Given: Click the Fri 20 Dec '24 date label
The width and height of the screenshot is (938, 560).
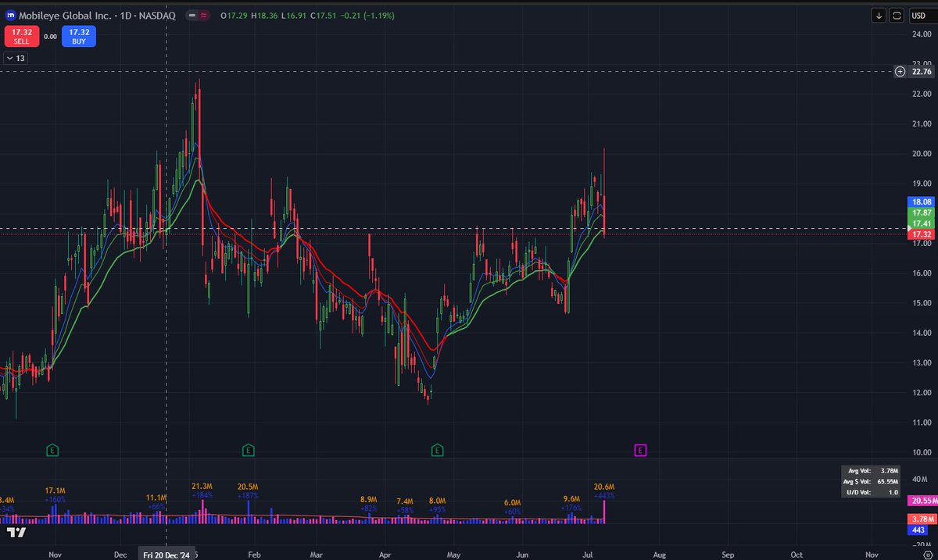Looking at the screenshot, I should [x=166, y=553].
